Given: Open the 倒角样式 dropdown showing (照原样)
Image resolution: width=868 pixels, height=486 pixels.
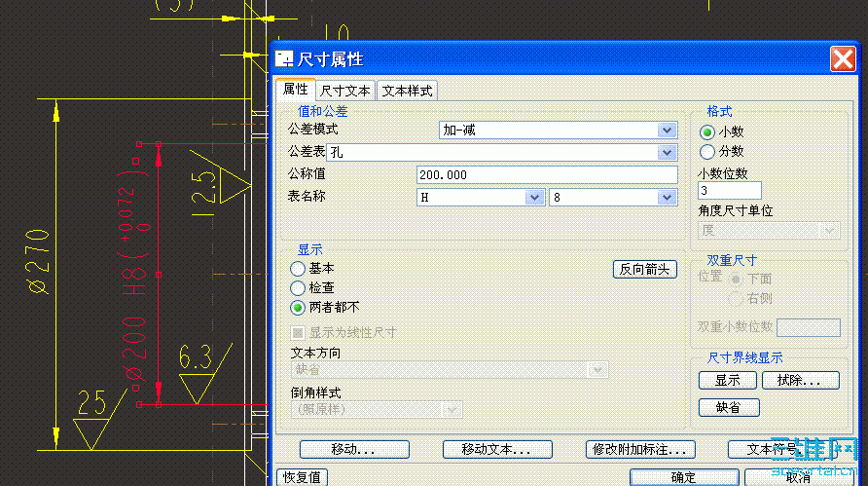Looking at the screenshot, I should point(377,409).
